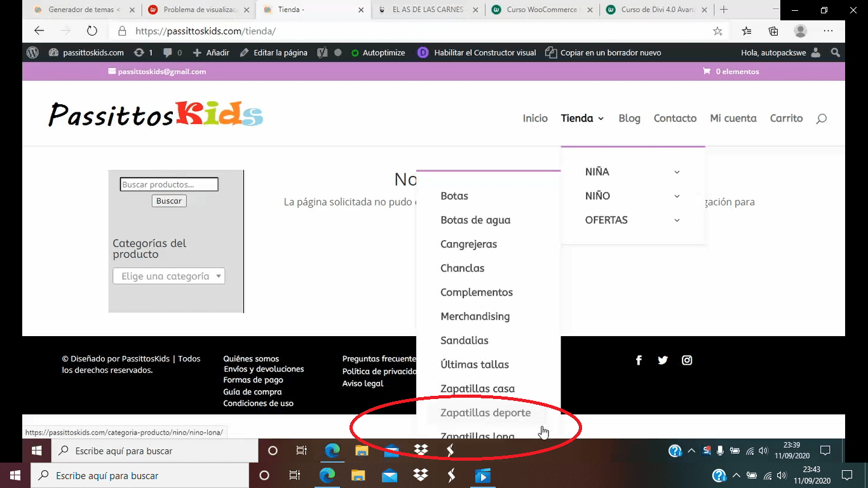Open Autoptimize in admin bar
The height and width of the screenshot is (488, 868).
(378, 53)
